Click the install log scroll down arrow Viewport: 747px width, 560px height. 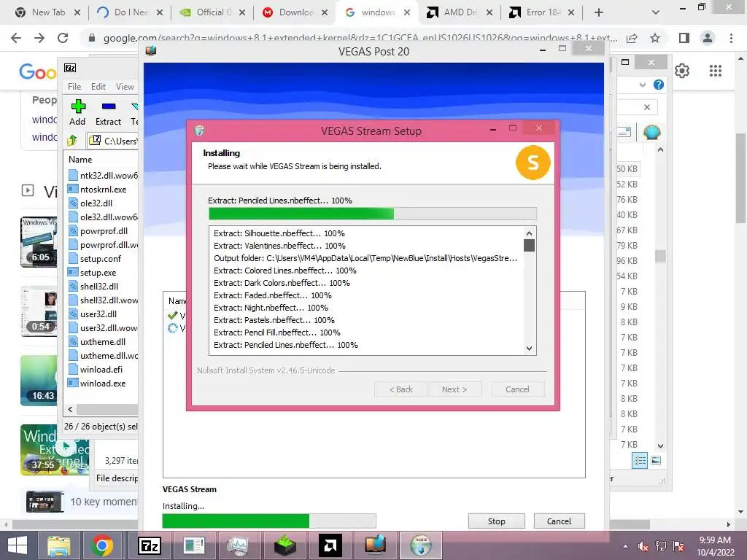pyautogui.click(x=529, y=348)
